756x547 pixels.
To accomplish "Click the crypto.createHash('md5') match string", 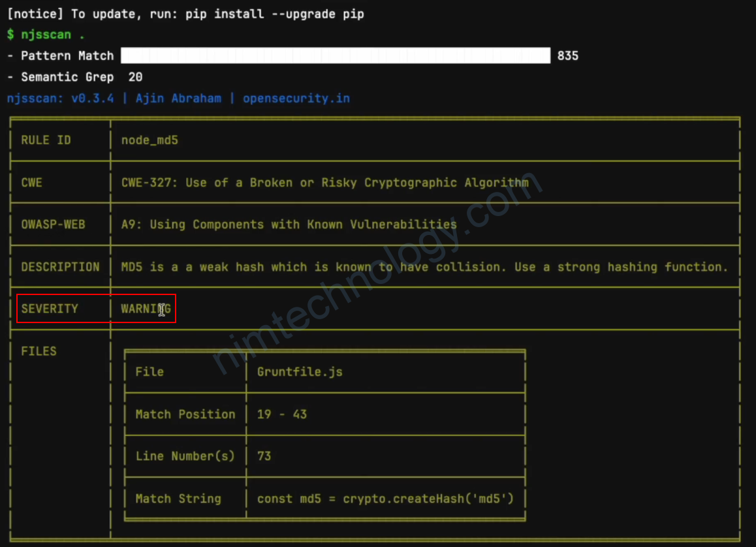I will (385, 499).
